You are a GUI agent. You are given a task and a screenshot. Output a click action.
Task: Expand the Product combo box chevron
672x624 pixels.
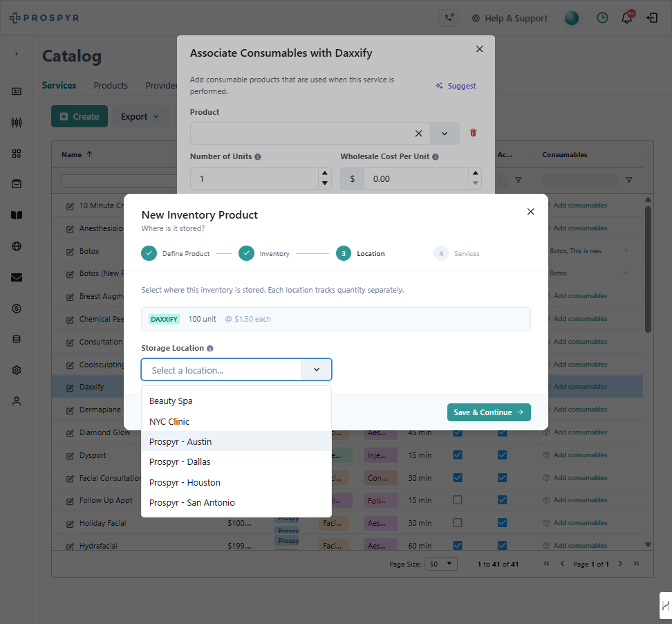point(445,134)
